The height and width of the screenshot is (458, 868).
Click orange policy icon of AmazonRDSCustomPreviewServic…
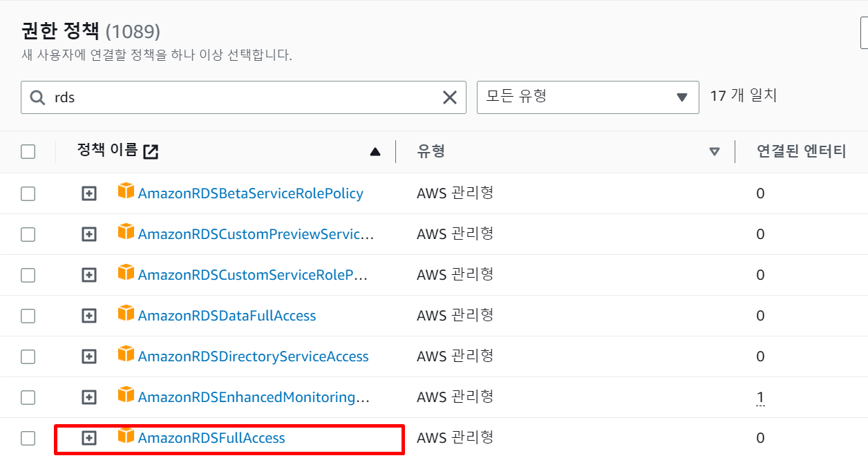126,231
